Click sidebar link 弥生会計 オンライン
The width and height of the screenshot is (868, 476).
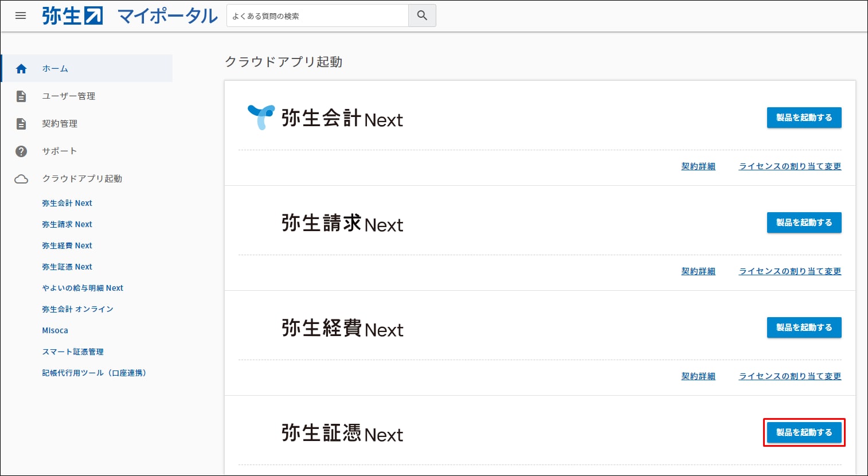[78, 309]
